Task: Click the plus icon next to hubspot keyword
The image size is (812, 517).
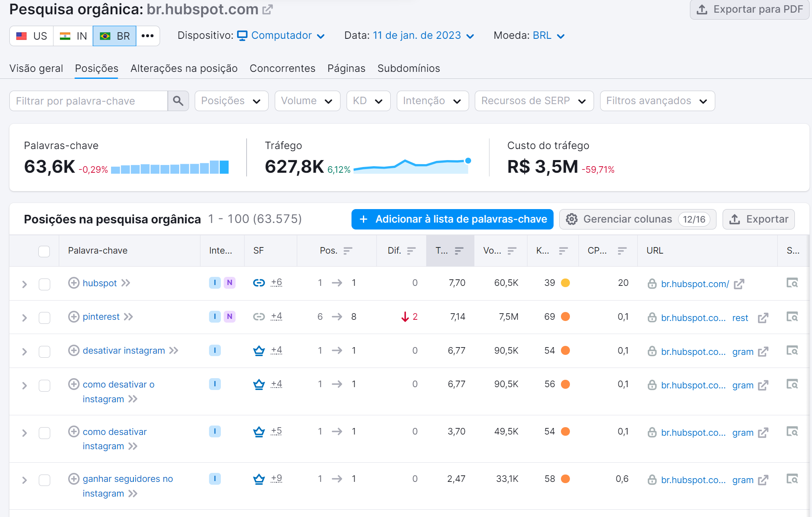Action: tap(73, 283)
